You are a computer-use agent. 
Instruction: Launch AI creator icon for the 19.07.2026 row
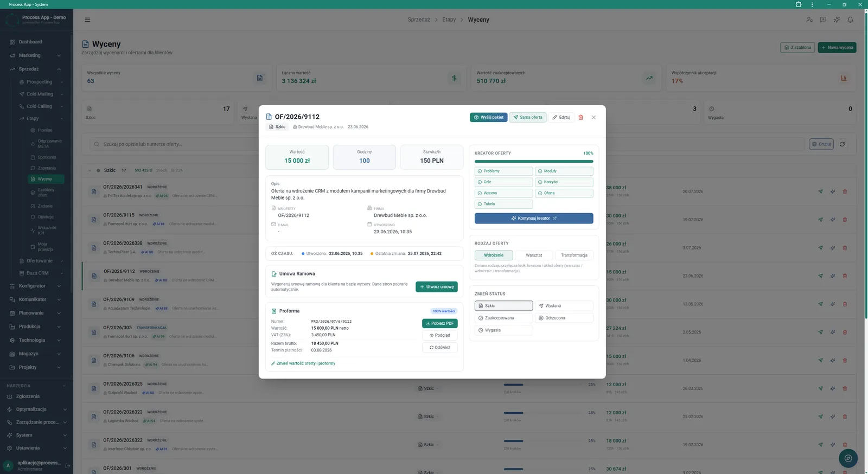point(833,220)
